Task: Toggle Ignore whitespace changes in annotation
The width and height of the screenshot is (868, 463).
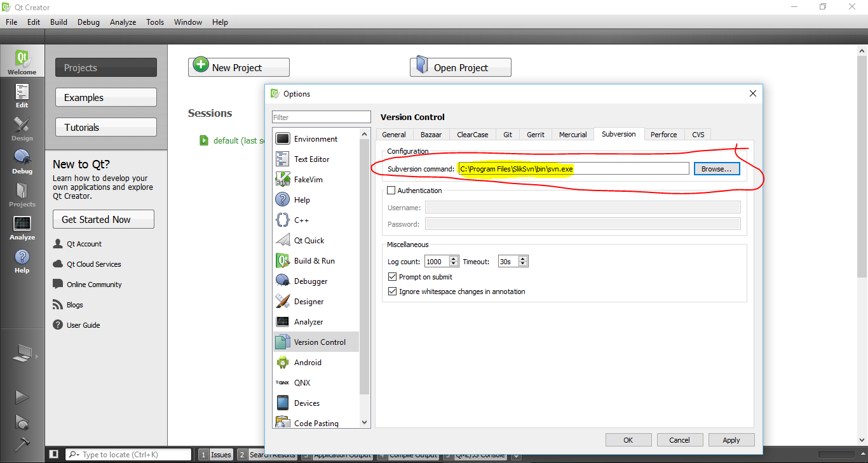Action: tap(392, 292)
